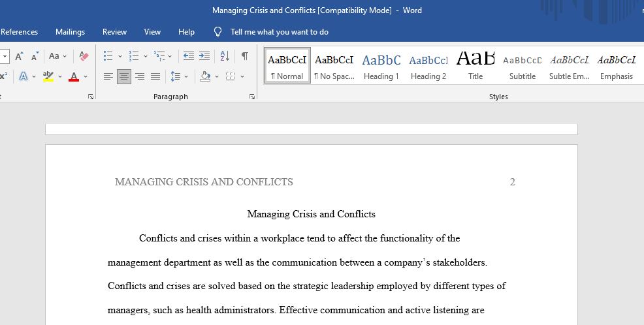Clear all formatting with the eraser icon
644x325 pixels.
pos(84,56)
